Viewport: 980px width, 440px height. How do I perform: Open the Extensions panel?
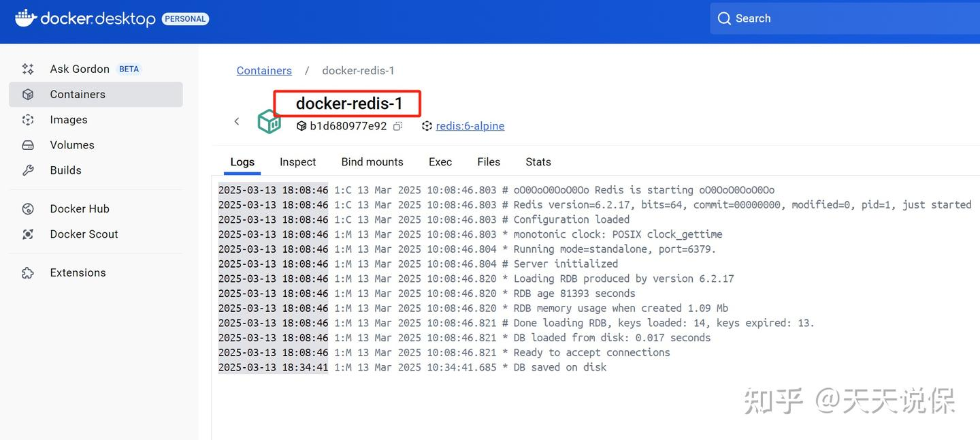[x=78, y=272]
